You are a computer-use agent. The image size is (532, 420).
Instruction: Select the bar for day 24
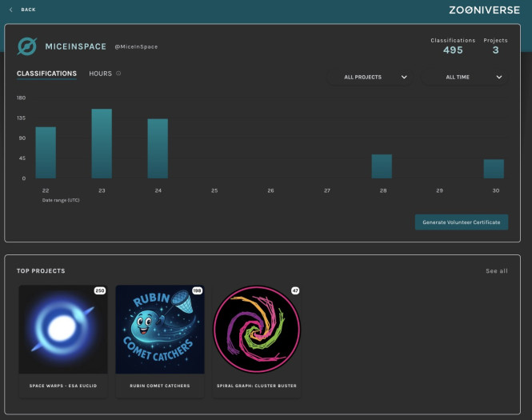(x=158, y=149)
